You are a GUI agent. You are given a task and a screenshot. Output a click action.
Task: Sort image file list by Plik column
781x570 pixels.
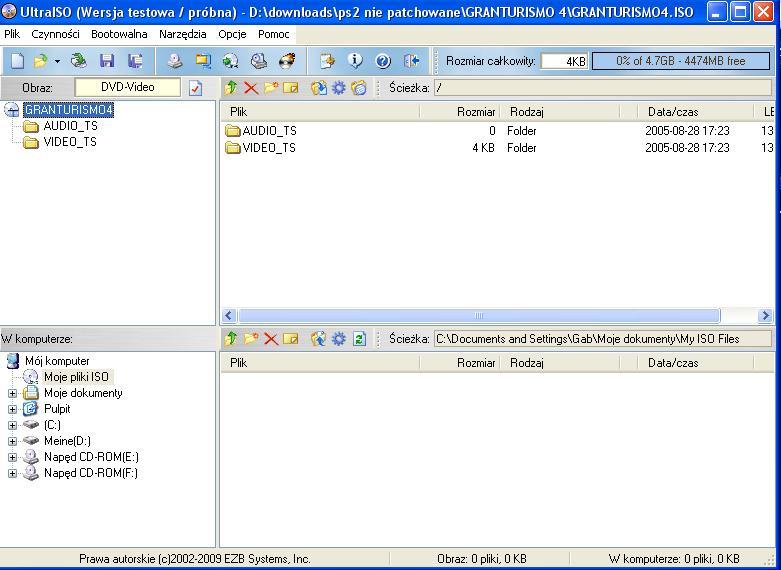(x=320, y=112)
